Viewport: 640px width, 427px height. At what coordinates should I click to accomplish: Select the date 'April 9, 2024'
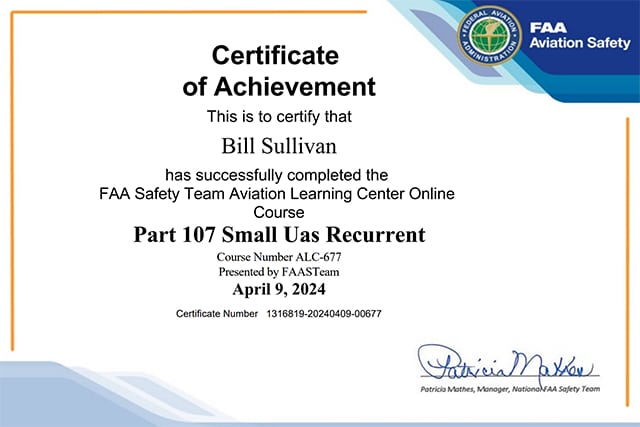tap(279, 289)
